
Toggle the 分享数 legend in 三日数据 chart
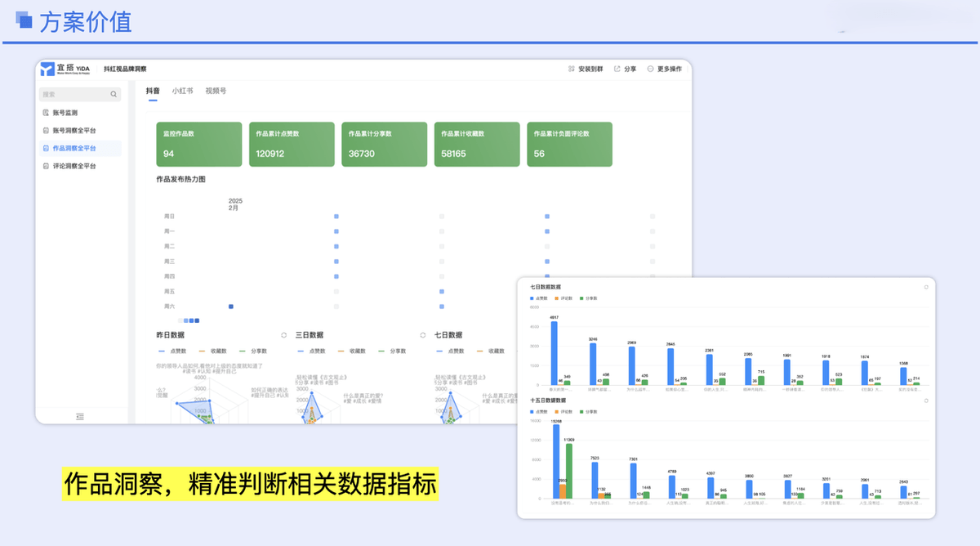[x=398, y=350]
